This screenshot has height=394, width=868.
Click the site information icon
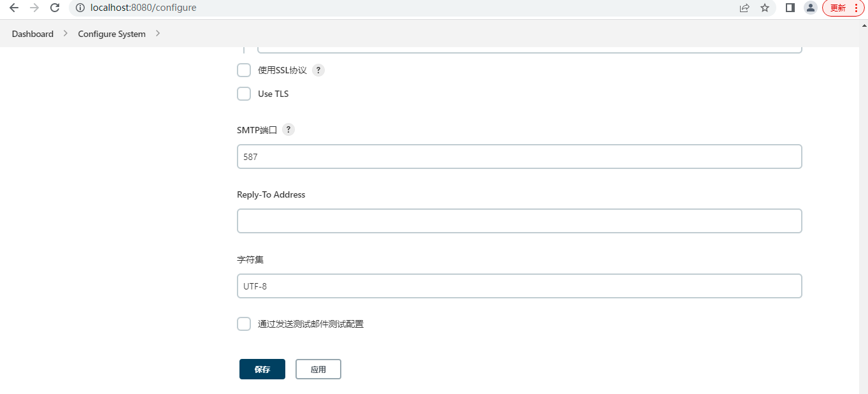(x=80, y=8)
